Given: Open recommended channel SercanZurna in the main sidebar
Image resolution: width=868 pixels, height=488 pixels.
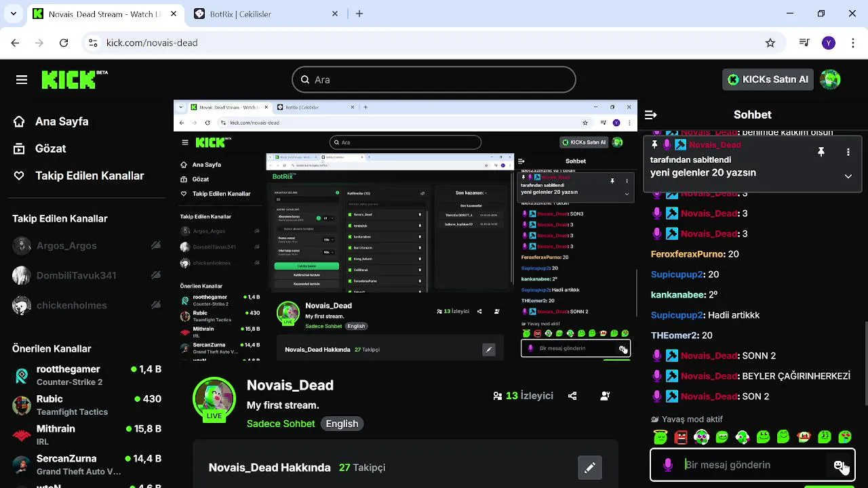Looking at the screenshot, I should tap(87, 464).
